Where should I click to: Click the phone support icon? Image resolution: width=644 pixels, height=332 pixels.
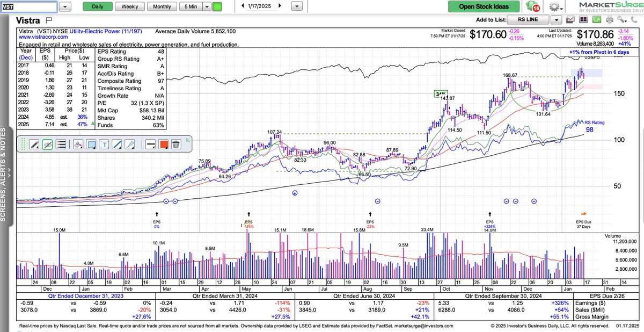(x=634, y=20)
